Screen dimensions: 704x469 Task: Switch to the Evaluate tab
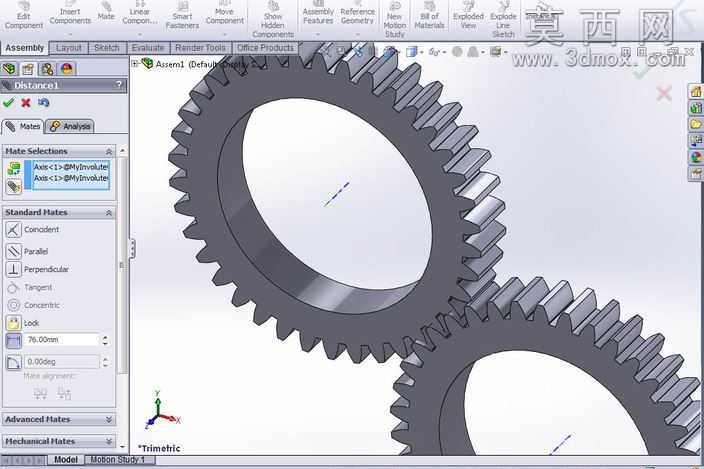point(148,48)
